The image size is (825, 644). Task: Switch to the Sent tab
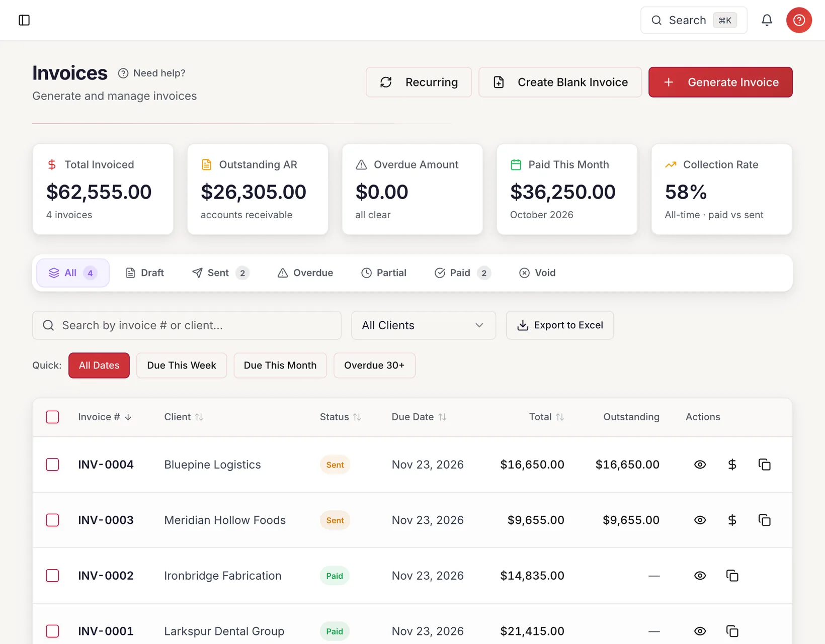point(220,273)
